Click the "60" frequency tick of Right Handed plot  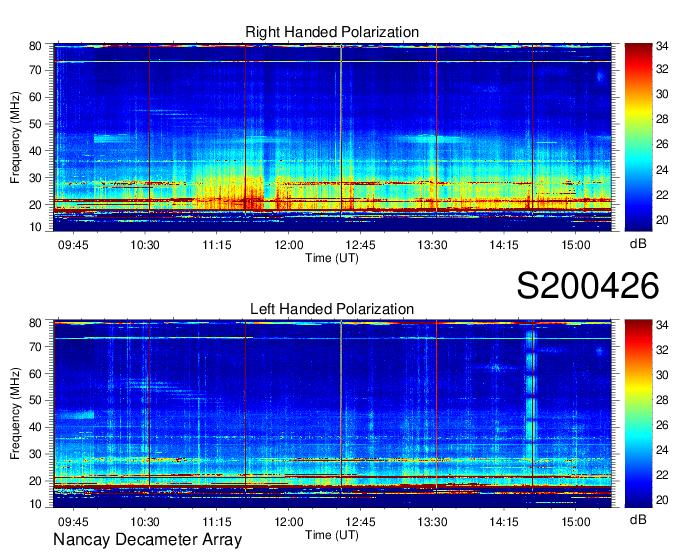[x=35, y=97]
